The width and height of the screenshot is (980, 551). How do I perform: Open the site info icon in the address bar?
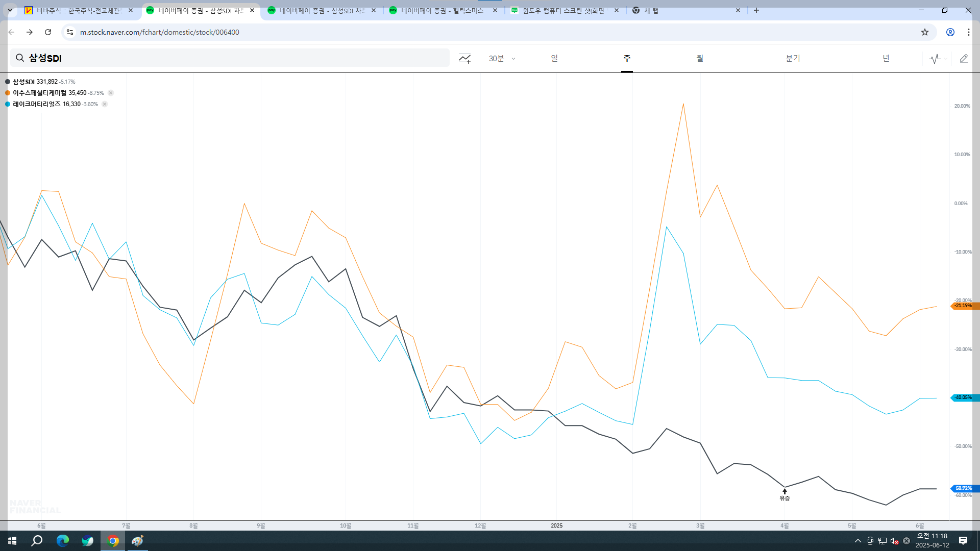pyautogui.click(x=70, y=32)
